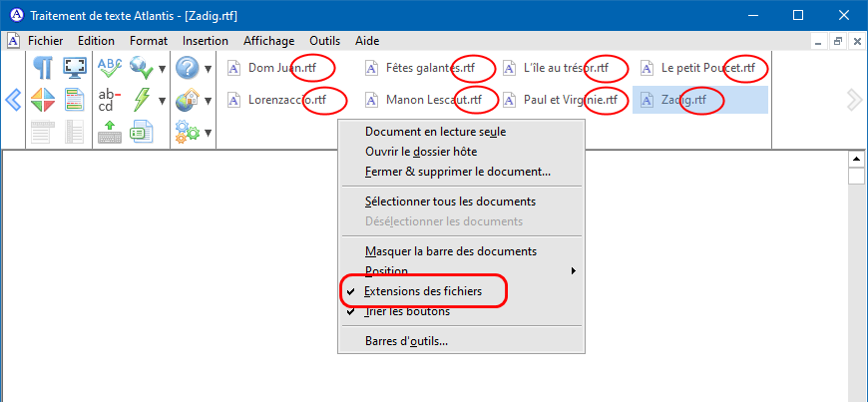Toggle the Extensions des fichiers option
This screenshot has width=868, height=402.
423,291
